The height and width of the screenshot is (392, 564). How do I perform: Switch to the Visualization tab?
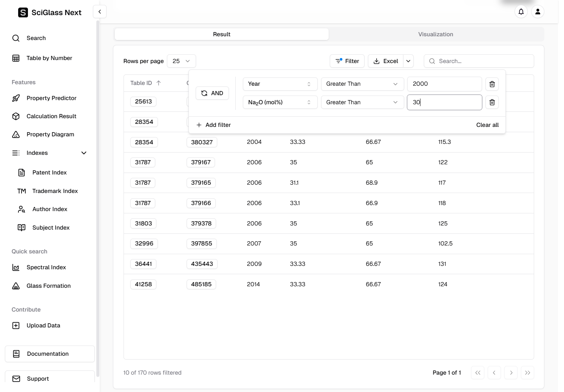[436, 34]
